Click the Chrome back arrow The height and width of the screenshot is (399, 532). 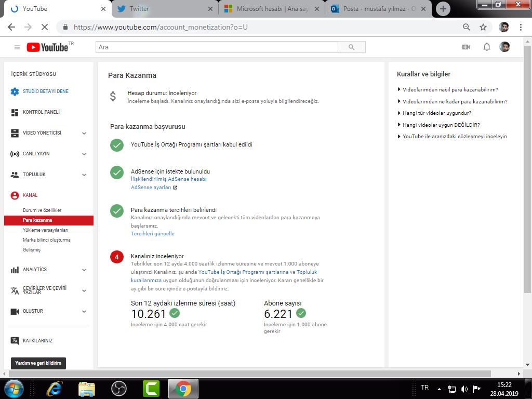click(11, 27)
